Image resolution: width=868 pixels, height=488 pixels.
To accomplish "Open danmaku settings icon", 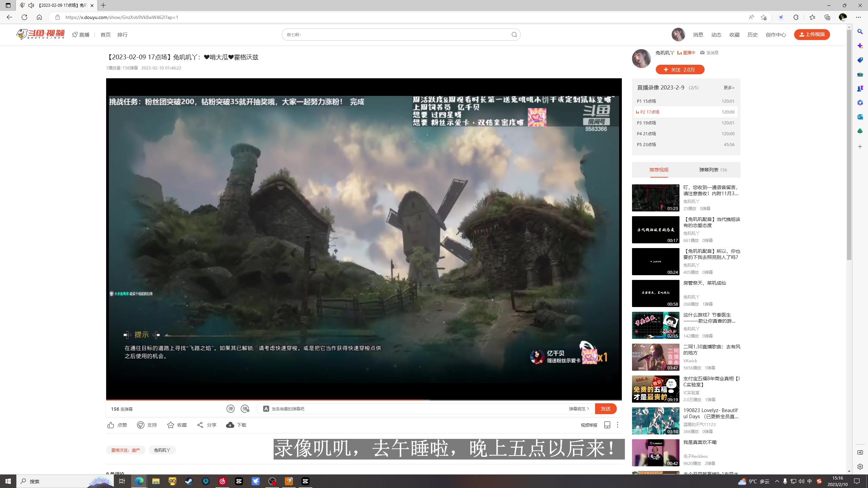I will (245, 409).
